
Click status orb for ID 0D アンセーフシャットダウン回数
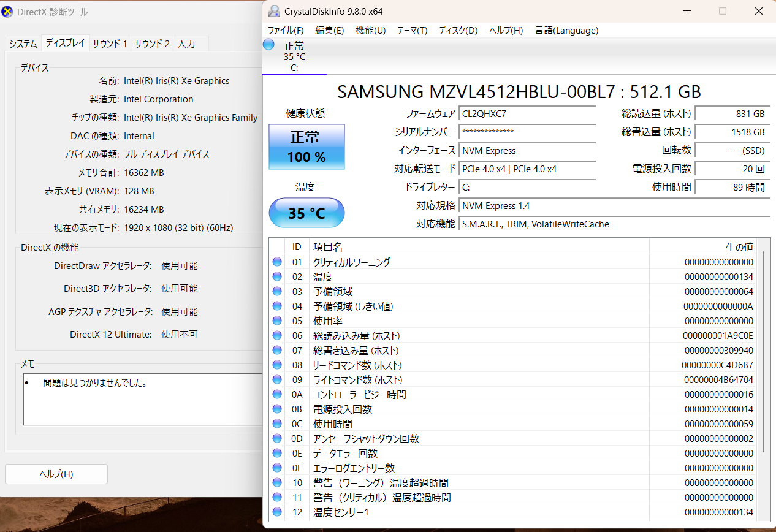pyautogui.click(x=277, y=438)
